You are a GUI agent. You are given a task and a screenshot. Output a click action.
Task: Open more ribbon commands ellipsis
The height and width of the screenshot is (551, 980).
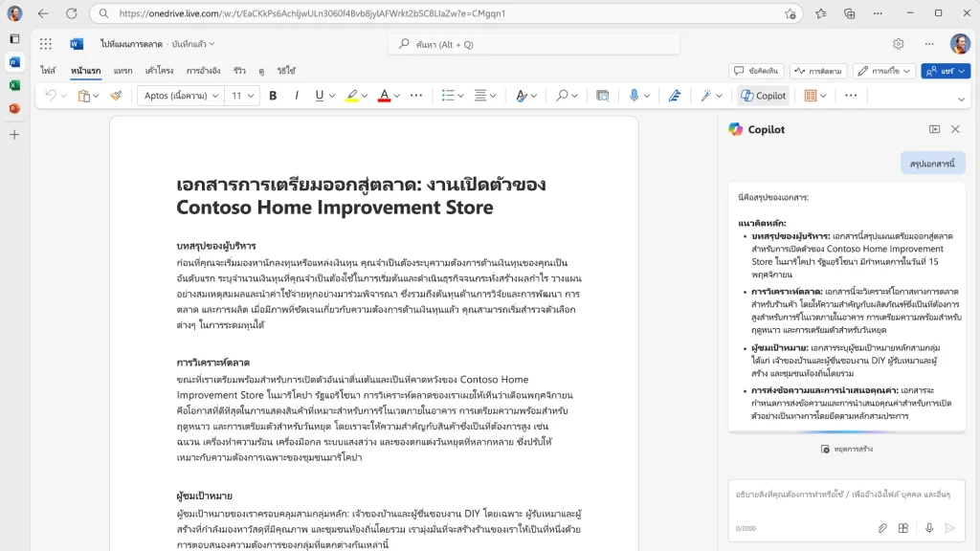click(x=851, y=96)
